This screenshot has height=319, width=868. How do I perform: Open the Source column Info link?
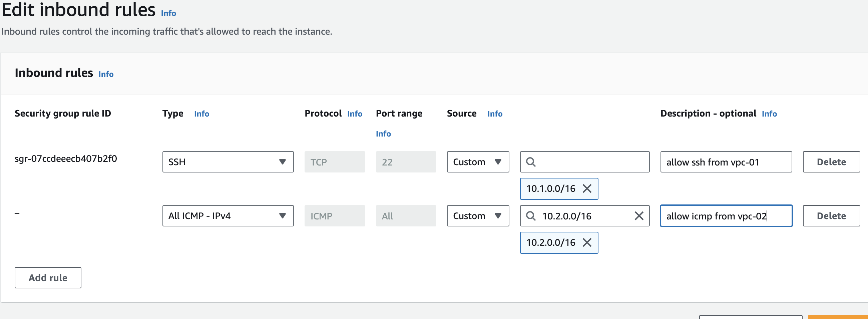495,114
